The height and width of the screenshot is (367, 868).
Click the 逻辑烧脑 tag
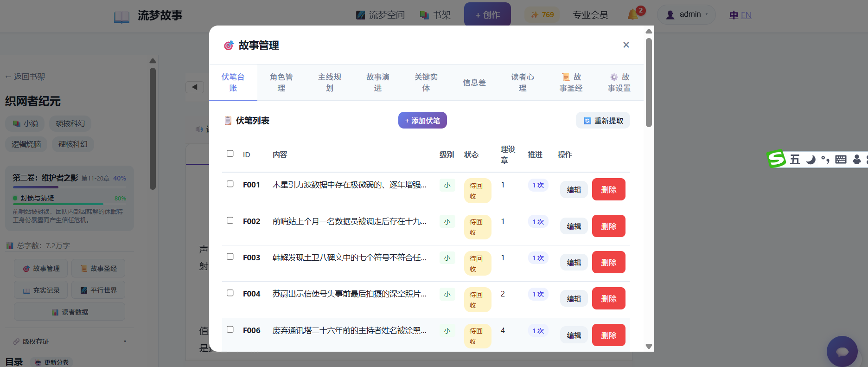pos(26,144)
